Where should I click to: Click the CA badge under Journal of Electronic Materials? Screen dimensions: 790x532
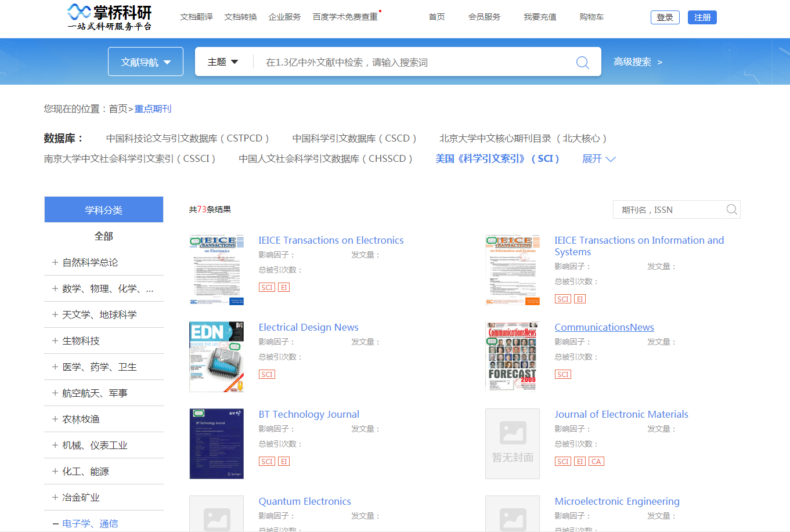coord(596,461)
